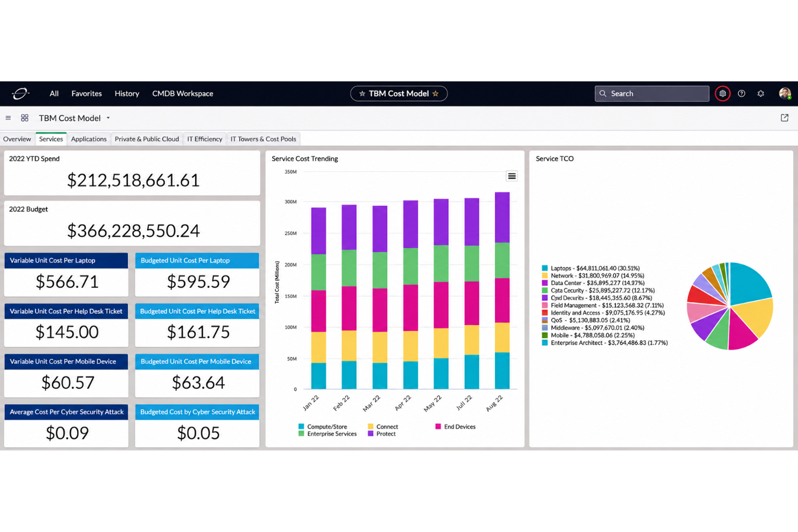Switch to the IT Efficiency tab

pyautogui.click(x=205, y=139)
